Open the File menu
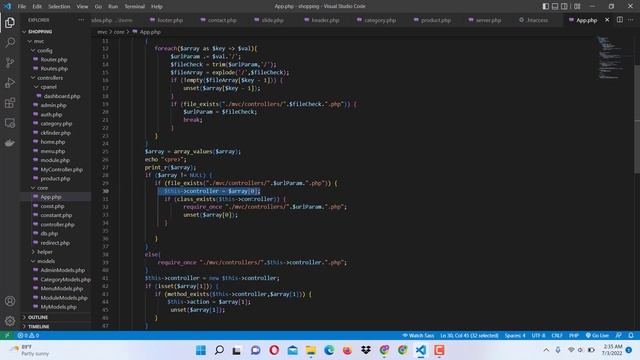This screenshot has height=360, width=640. pyautogui.click(x=22, y=7)
